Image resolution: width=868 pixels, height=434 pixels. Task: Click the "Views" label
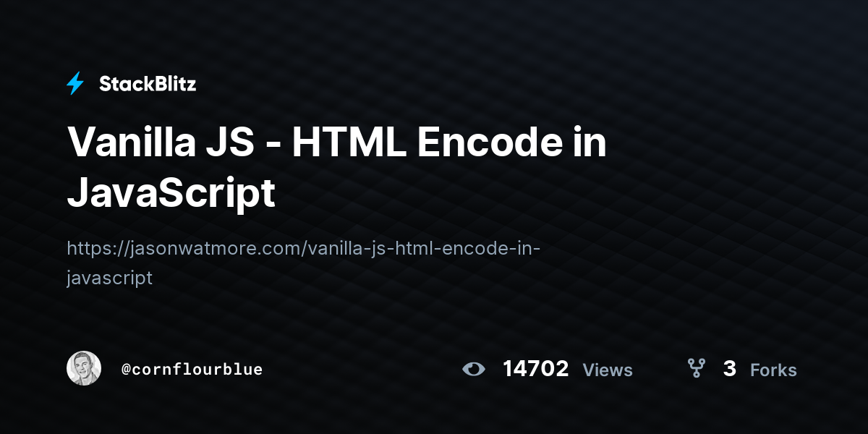(608, 370)
